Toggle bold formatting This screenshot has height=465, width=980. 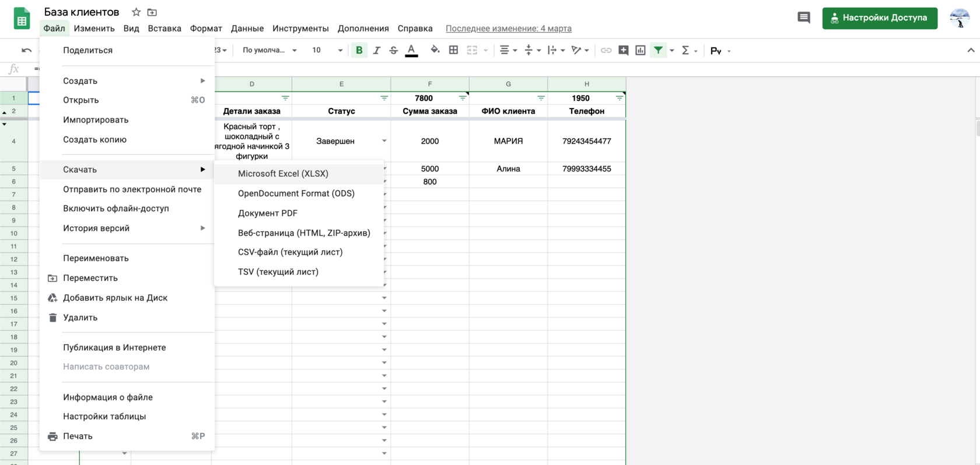(x=359, y=50)
